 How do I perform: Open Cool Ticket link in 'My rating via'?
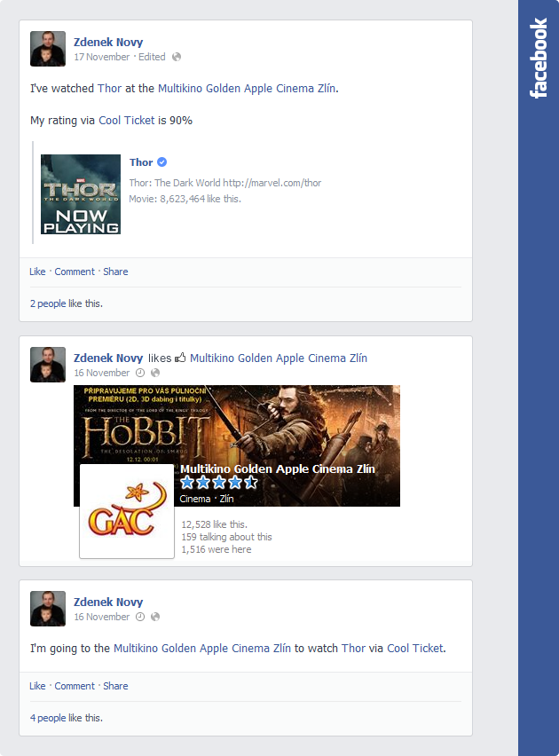pyautogui.click(x=127, y=120)
